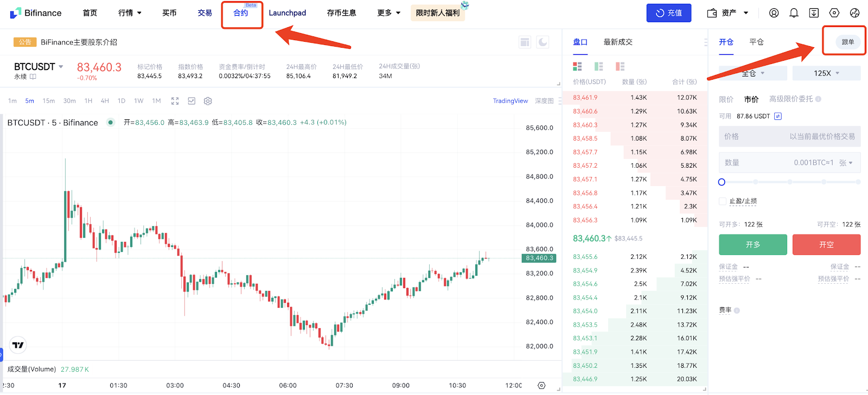Viewport: 868px width, 395px height.
Task: Switch to the 最新成交 tab
Action: (618, 42)
